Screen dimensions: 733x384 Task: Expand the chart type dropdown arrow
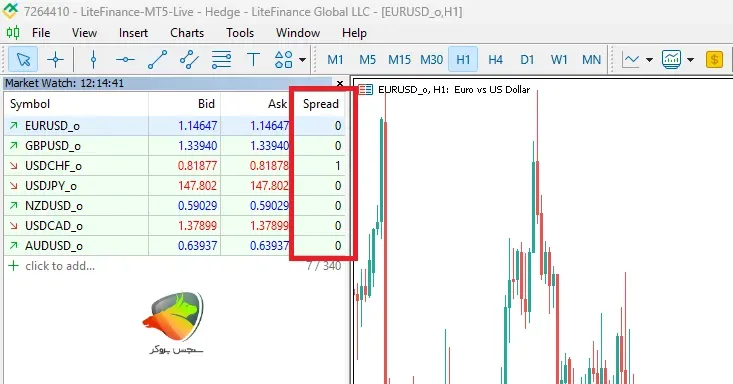pos(649,59)
